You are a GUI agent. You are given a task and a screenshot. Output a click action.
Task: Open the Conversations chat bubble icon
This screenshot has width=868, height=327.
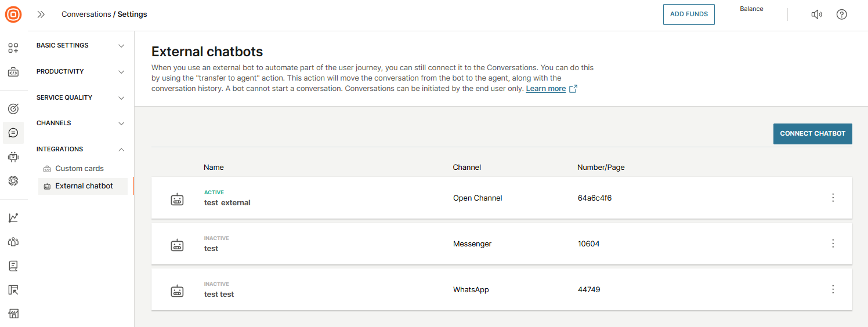coord(13,133)
